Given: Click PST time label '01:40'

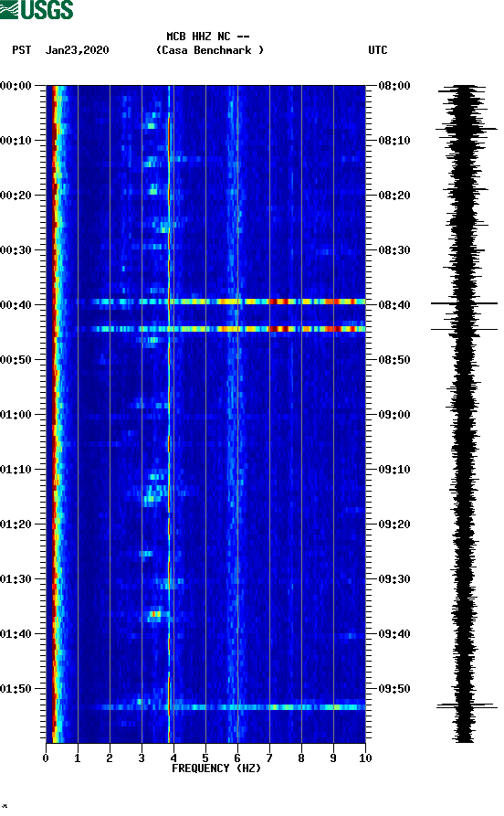Looking at the screenshot, I should click(16, 634).
